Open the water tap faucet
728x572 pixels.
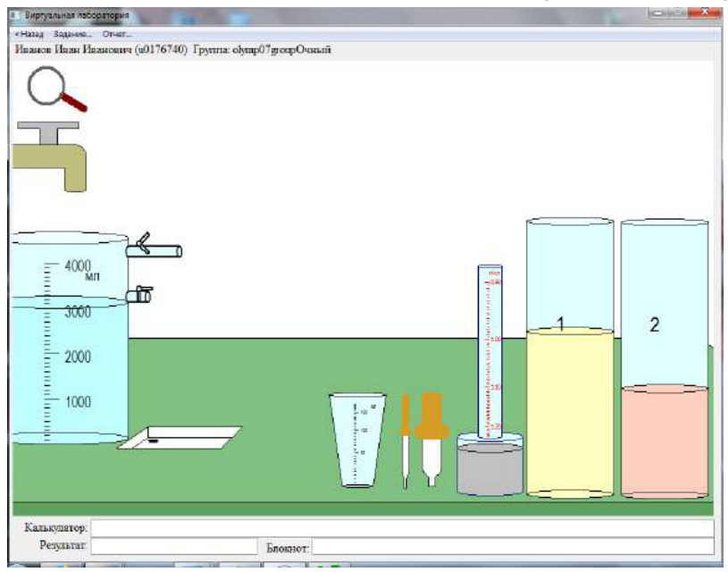tap(50, 156)
